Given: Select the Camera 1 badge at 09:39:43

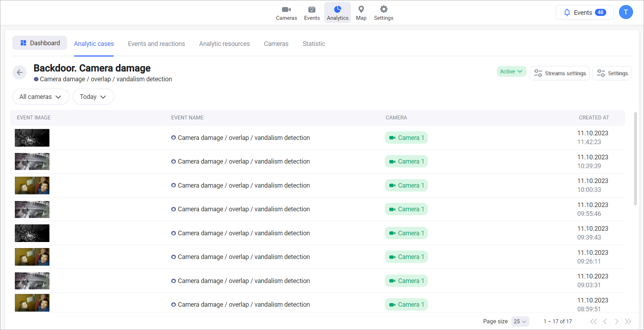Looking at the screenshot, I should (x=406, y=233).
